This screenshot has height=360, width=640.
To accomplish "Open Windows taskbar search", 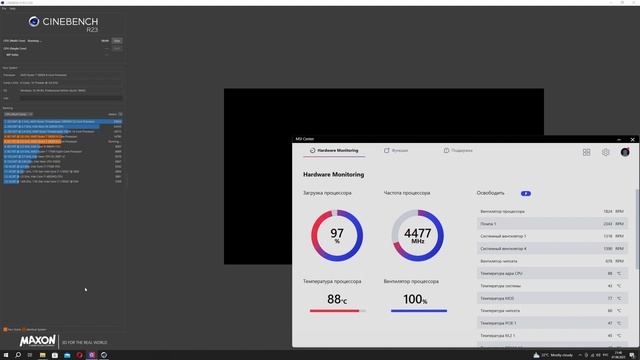I will [18, 355].
